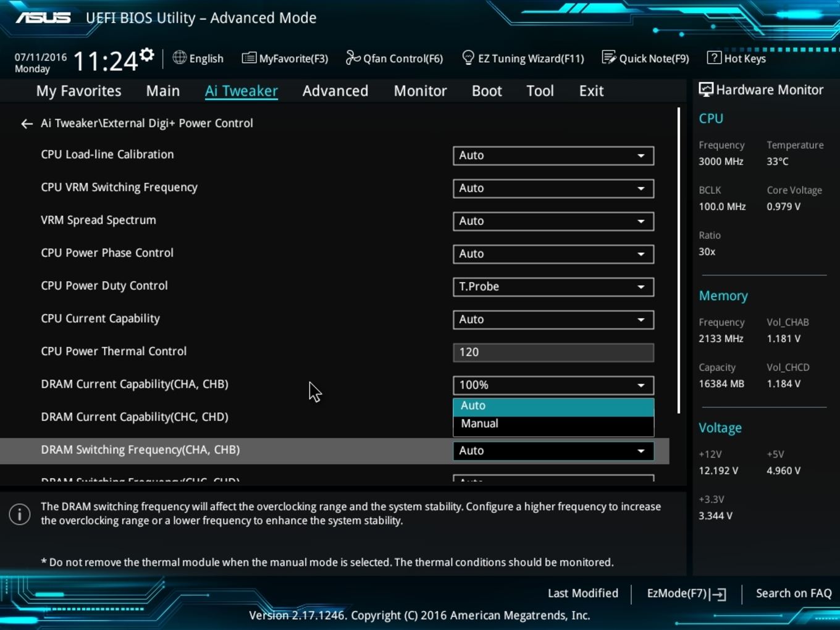
Task: Open Qfan Control fan icon
Action: [353, 57]
